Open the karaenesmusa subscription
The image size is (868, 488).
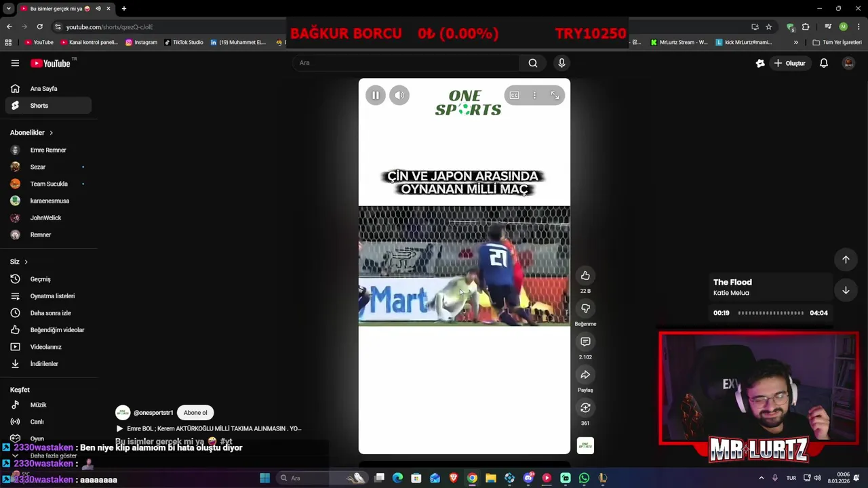[47, 201]
